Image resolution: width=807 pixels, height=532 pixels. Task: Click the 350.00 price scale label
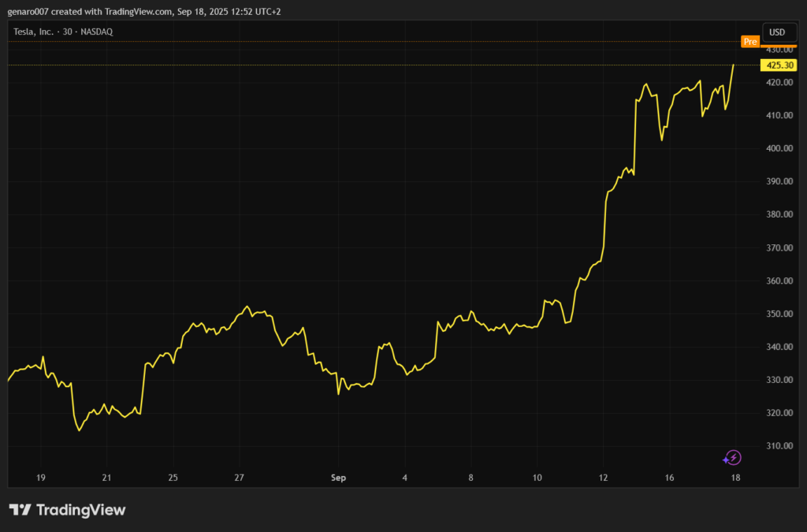click(x=778, y=314)
